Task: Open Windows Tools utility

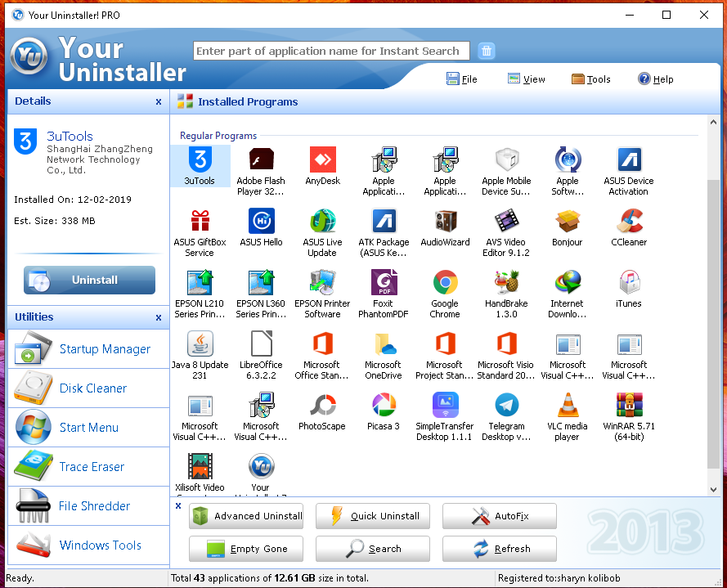Action: coord(88,545)
